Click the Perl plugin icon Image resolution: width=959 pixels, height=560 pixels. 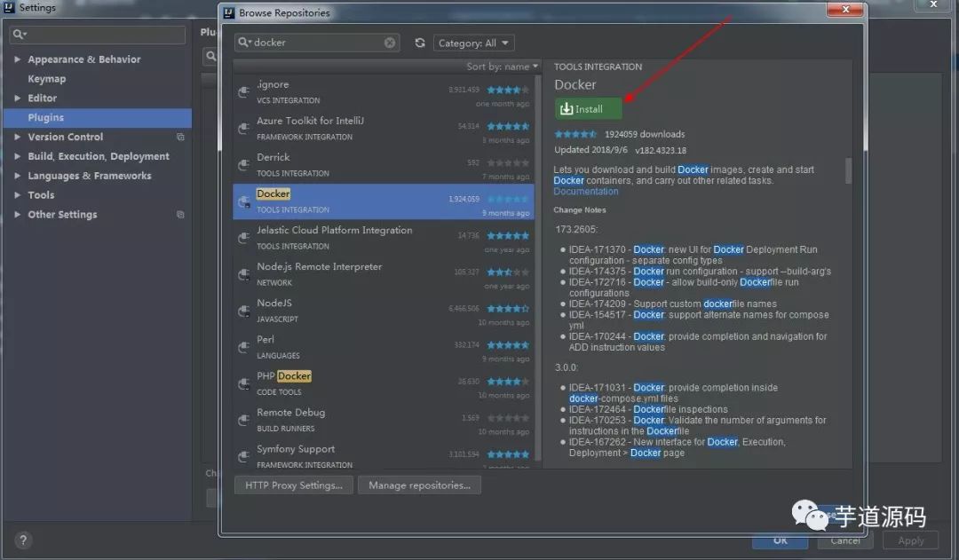point(243,347)
